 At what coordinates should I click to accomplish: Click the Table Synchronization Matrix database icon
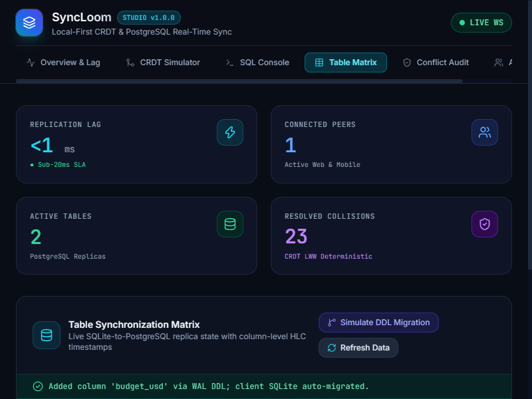[x=47, y=335]
